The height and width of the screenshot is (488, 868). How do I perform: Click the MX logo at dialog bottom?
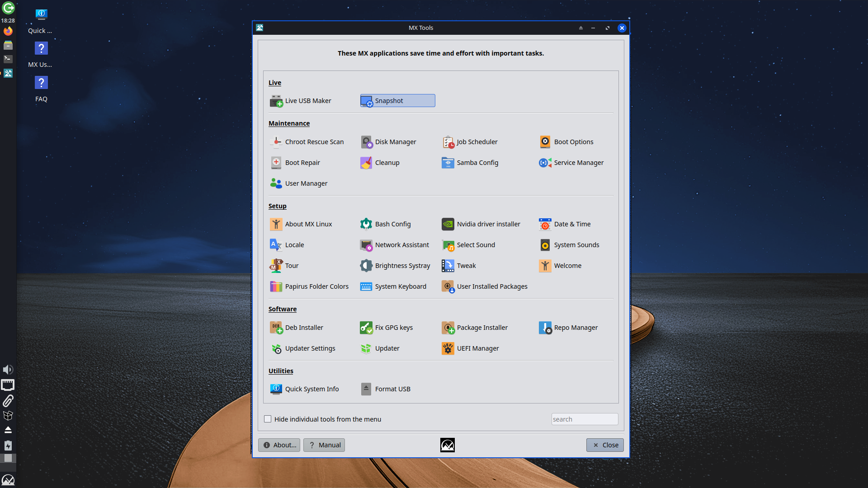(x=448, y=445)
